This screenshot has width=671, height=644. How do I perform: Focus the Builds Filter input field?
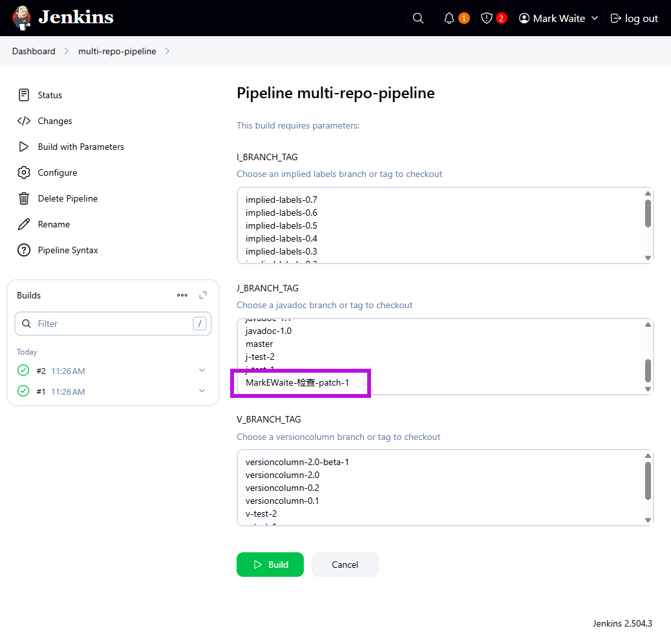click(x=113, y=324)
